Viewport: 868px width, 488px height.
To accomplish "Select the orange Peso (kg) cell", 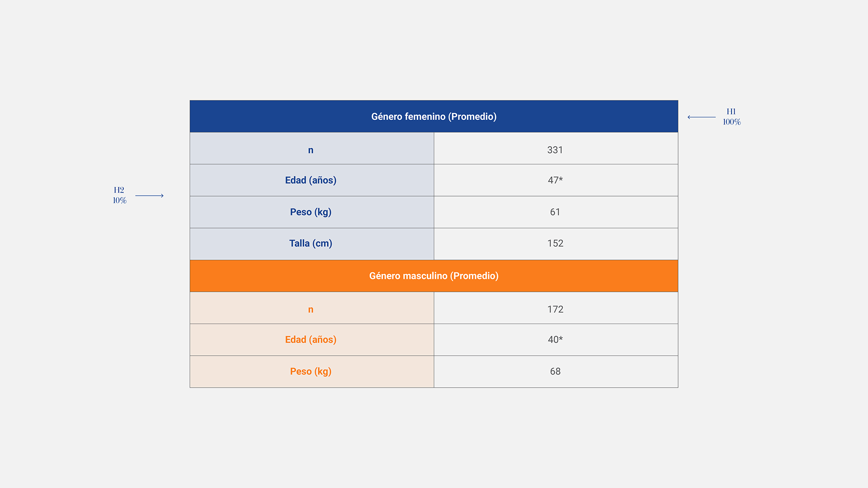I will [311, 371].
